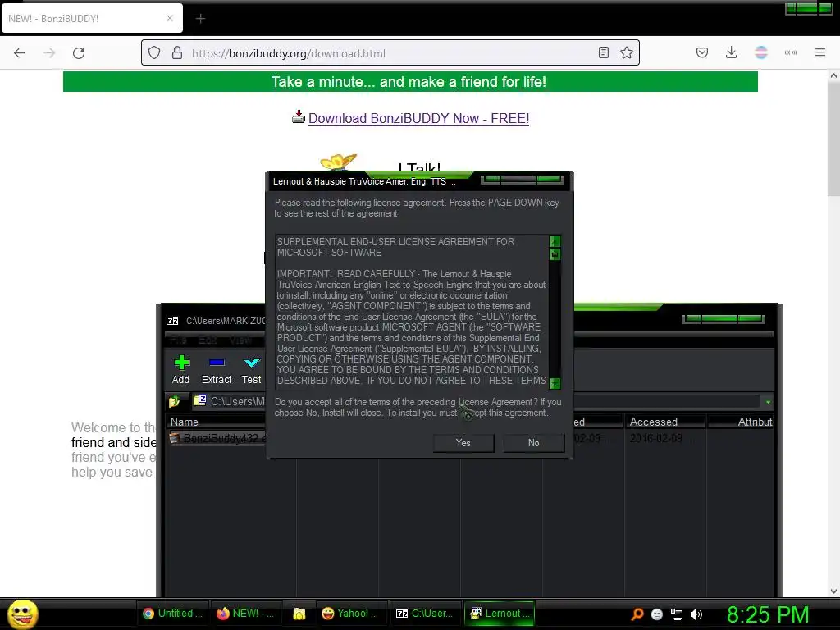Open the 7-Zip View menu

coord(240,340)
